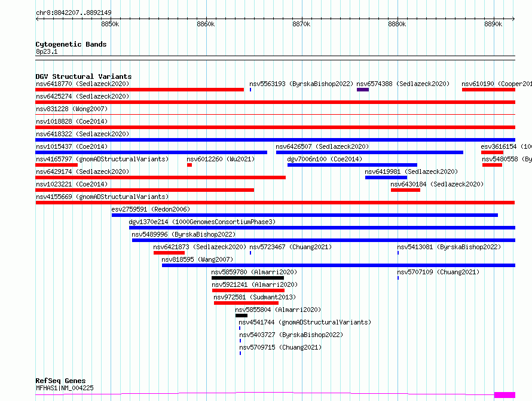
Task: Click the DGV Structural Variants track title
Action: 84,76
